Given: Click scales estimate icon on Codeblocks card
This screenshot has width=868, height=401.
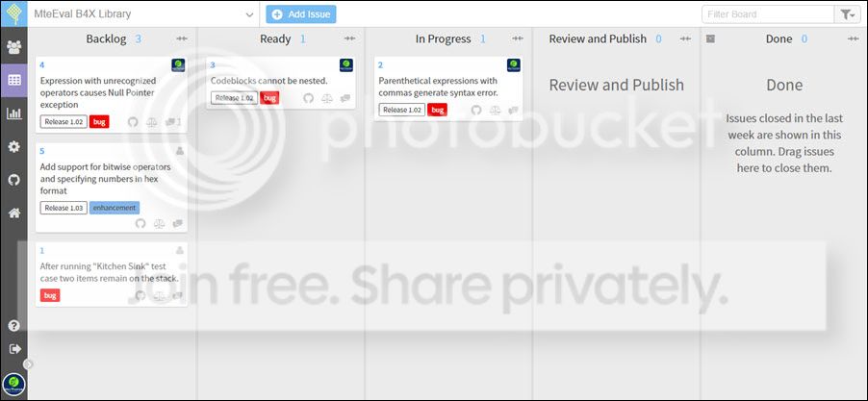Looking at the screenshot, I should coord(327,98).
